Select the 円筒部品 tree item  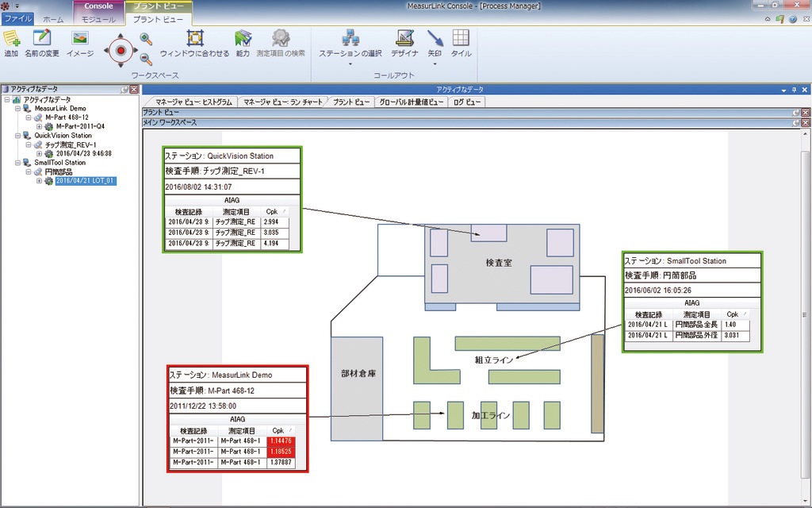[x=59, y=171]
